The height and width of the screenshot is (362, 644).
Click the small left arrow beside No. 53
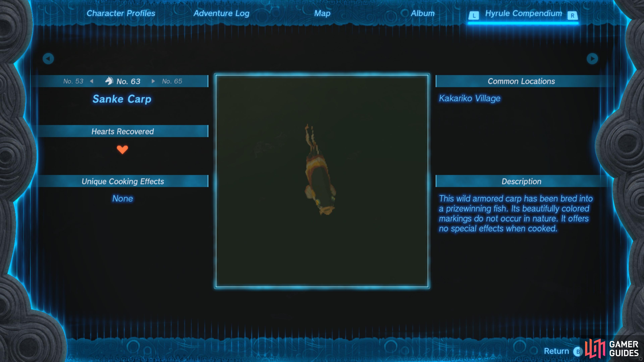[x=92, y=81]
